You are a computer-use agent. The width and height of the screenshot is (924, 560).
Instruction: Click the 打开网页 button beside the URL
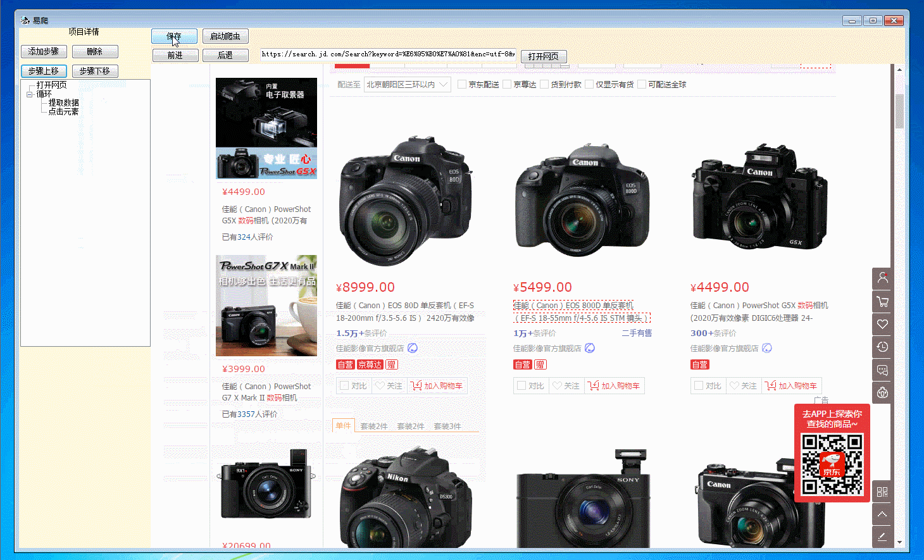pyautogui.click(x=544, y=56)
